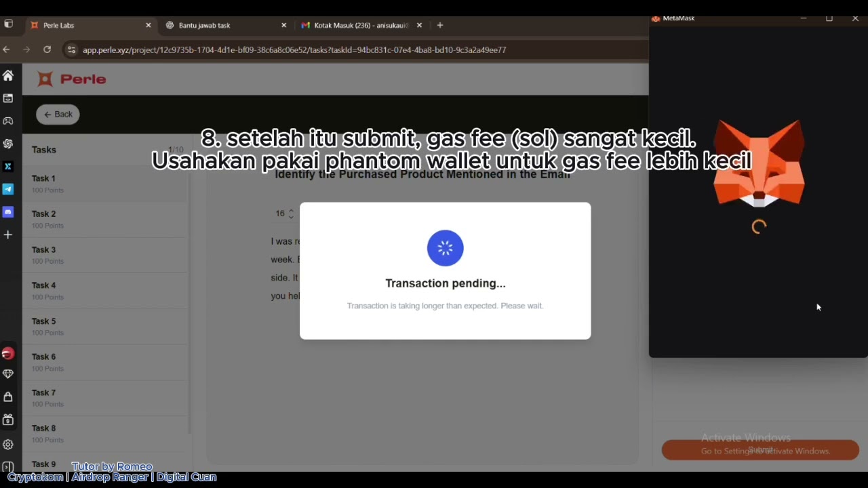Click the shopping bag sidebar icon

8,396
